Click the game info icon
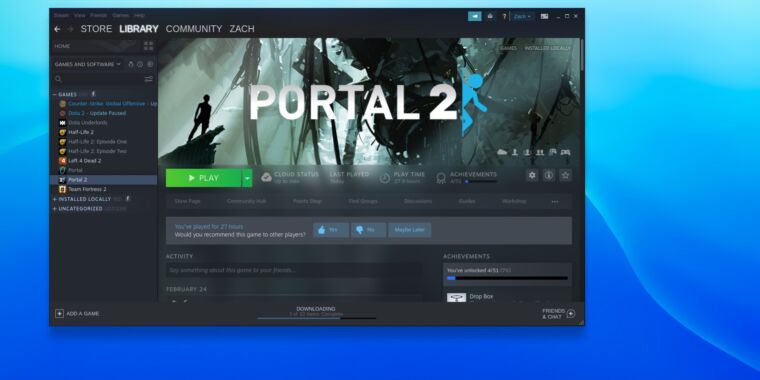The image size is (760, 380). (549, 175)
